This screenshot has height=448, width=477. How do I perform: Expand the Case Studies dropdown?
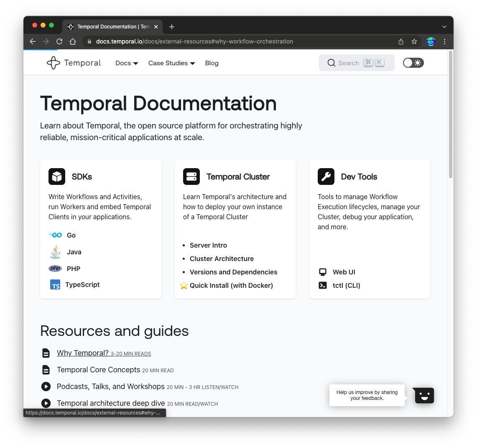[171, 63]
